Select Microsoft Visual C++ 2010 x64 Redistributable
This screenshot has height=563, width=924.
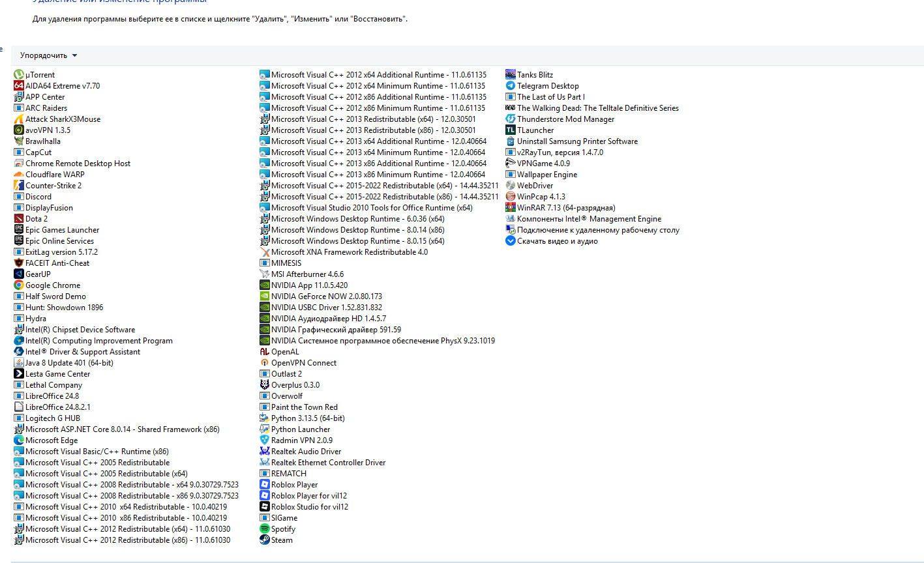click(x=121, y=507)
